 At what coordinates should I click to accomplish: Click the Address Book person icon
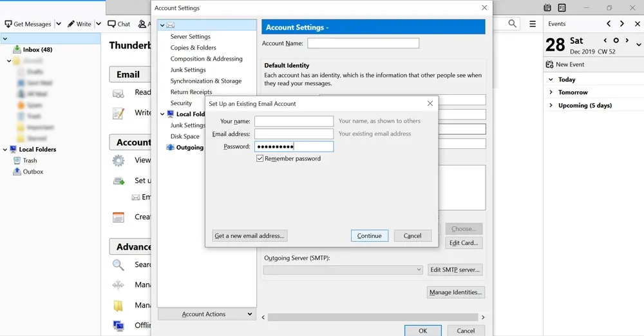[x=142, y=24]
